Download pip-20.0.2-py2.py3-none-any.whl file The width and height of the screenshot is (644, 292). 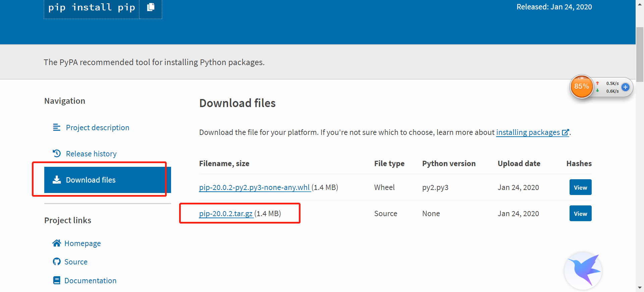tap(254, 187)
